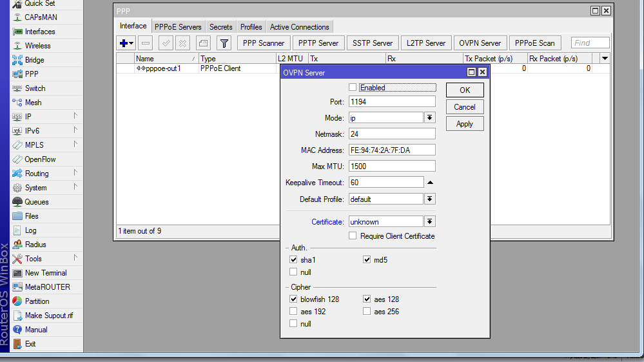
Task: Expand the Default Profile dropdown
Action: coord(430,199)
